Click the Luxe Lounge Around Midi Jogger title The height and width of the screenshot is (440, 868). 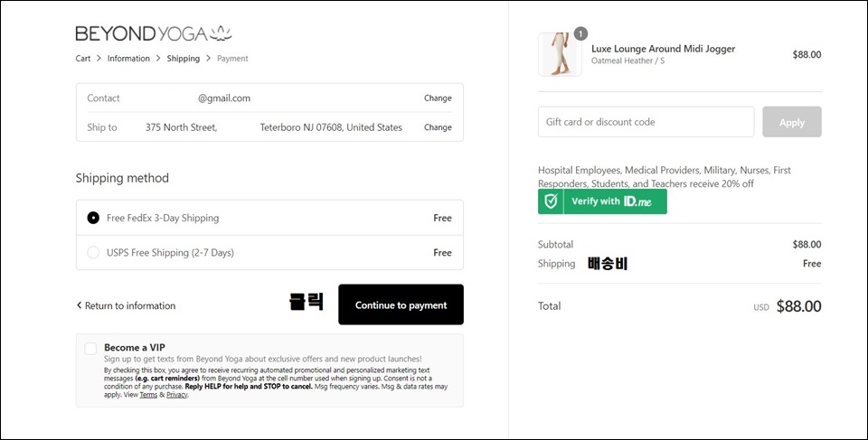point(663,49)
